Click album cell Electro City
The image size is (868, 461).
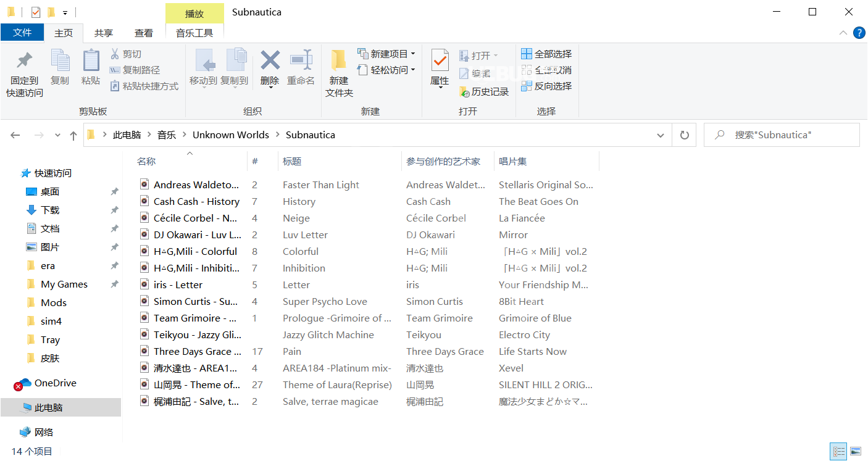(524, 335)
